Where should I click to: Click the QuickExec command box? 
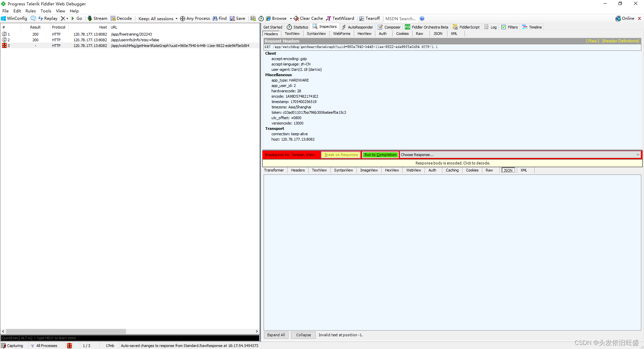tap(130, 338)
